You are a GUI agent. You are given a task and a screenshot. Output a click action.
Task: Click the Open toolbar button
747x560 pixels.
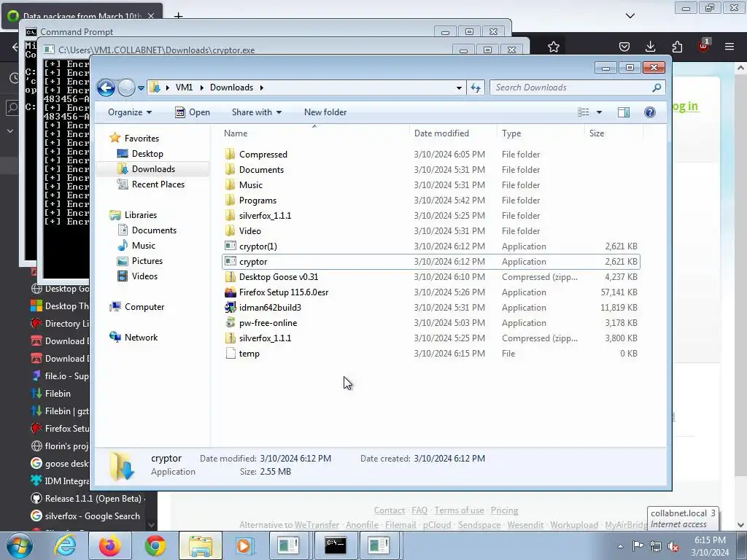pyautogui.click(x=193, y=112)
